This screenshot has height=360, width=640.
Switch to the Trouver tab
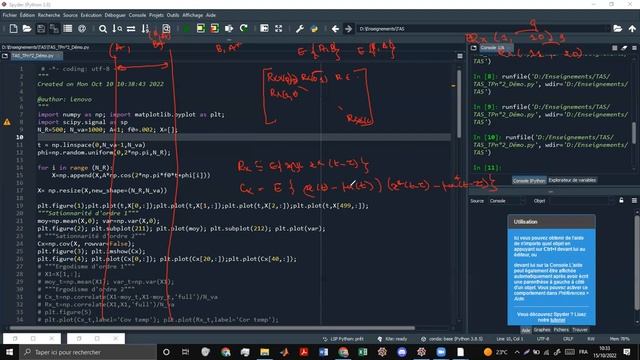[580, 330]
